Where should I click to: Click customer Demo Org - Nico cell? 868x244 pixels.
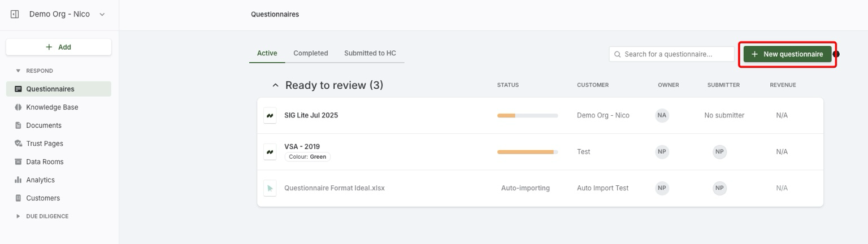(x=603, y=115)
